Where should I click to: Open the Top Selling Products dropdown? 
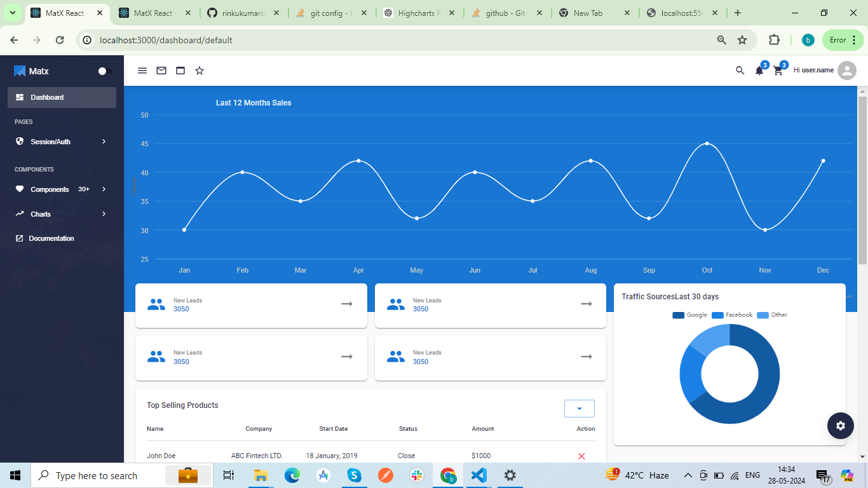coord(579,409)
